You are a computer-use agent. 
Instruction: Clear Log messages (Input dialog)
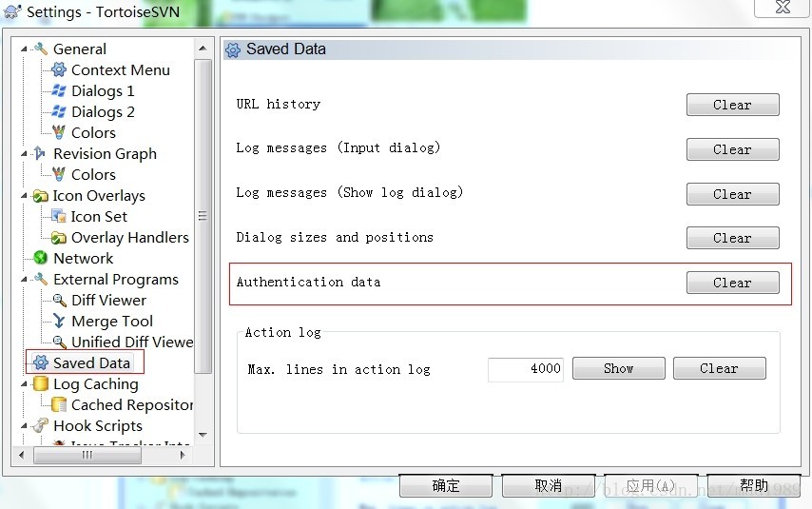pyautogui.click(x=733, y=149)
